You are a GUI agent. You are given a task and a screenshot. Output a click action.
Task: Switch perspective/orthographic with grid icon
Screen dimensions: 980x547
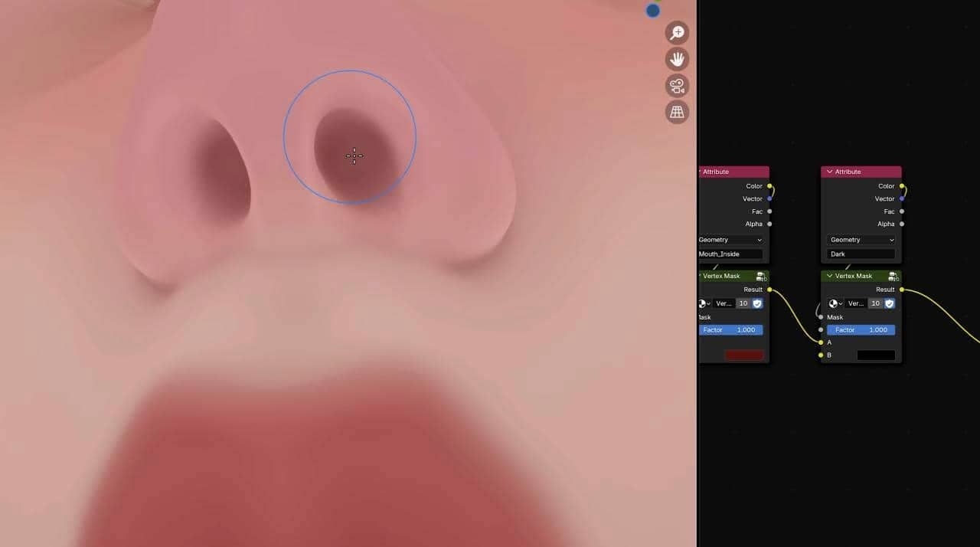click(x=677, y=113)
